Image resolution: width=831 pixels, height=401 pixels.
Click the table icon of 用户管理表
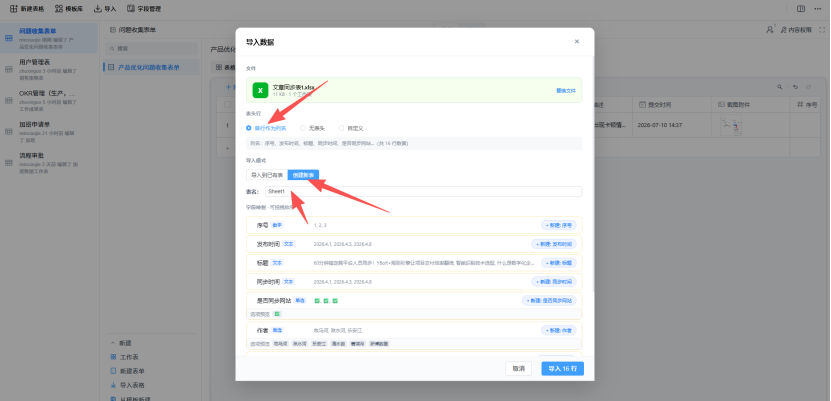(x=8, y=69)
